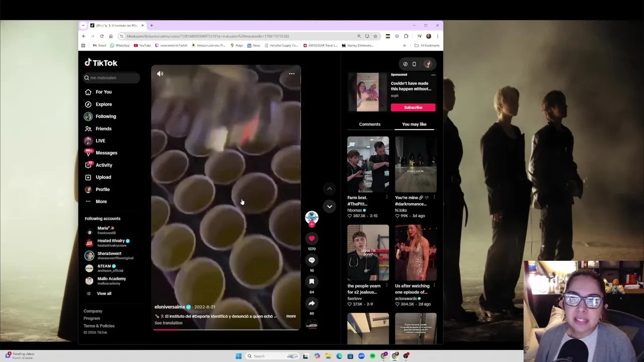
Task: Click the TikTok search field
Action: 112,78
